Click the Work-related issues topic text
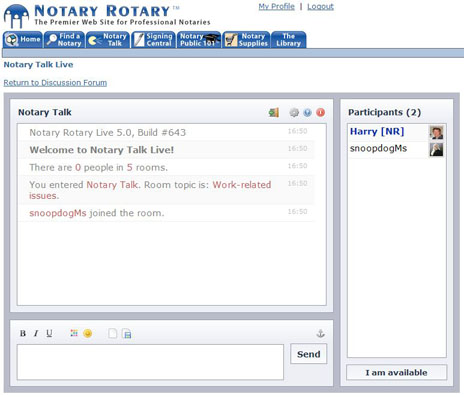The width and height of the screenshot is (464, 397). pyautogui.click(x=150, y=190)
